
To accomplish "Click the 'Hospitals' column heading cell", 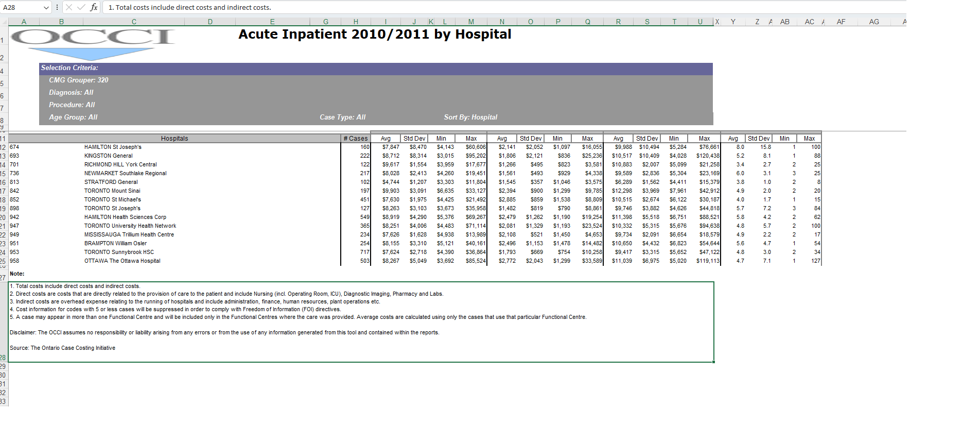I will point(174,139).
